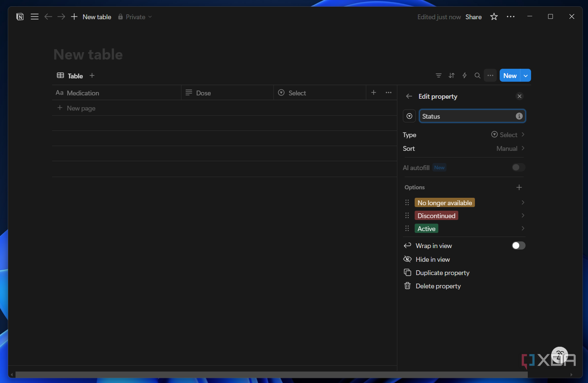
Task: Click Duplicate property menu item
Action: pyautogui.click(x=442, y=273)
